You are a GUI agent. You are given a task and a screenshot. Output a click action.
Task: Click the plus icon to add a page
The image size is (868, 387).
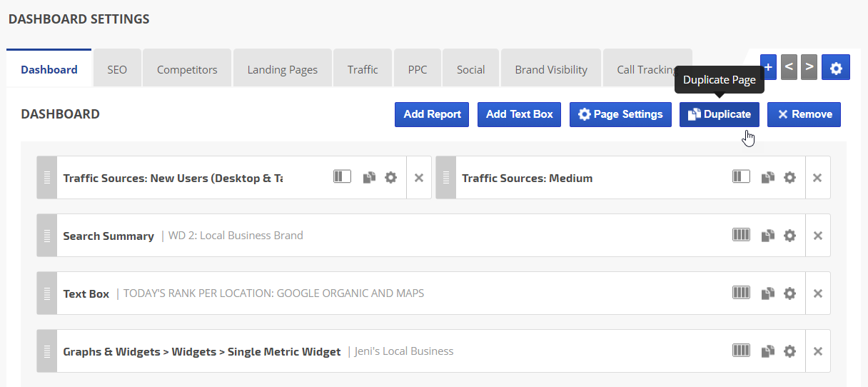pos(768,67)
